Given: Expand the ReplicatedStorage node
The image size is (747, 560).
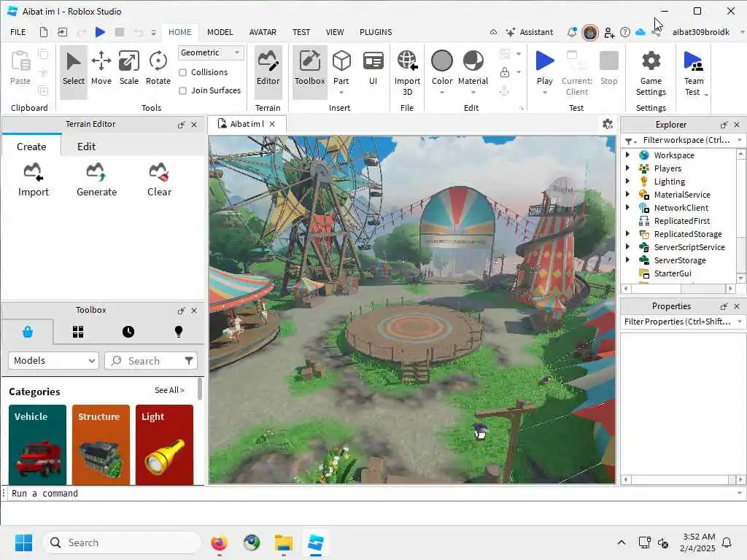Looking at the screenshot, I should tap(627, 233).
